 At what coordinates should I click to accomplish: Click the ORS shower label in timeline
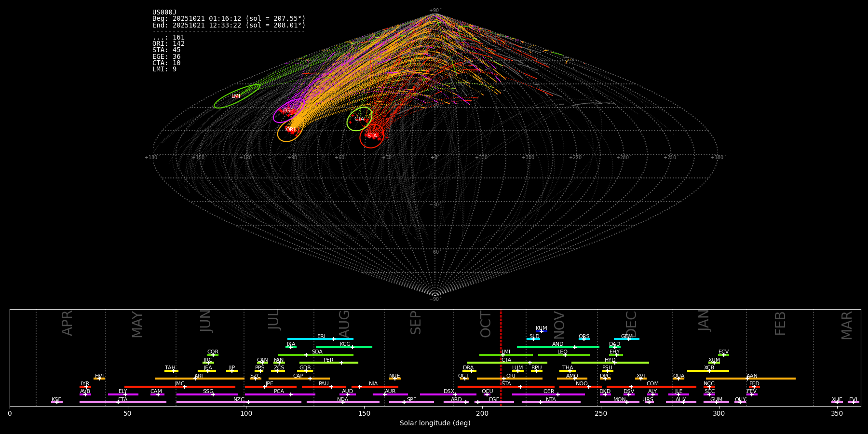(584, 337)
